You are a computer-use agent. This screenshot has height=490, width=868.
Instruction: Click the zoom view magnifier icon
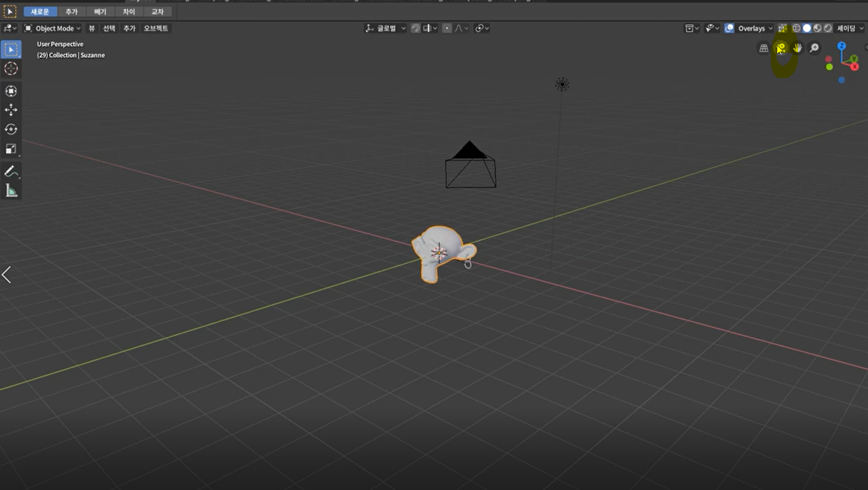click(814, 48)
